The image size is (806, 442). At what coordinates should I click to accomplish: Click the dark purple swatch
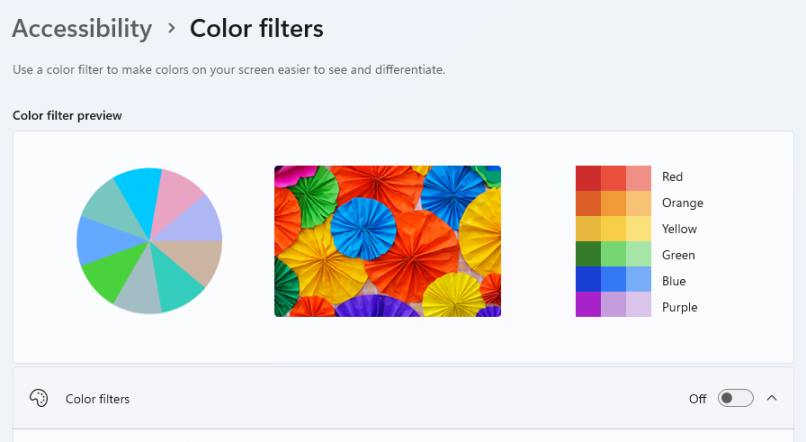coord(588,306)
